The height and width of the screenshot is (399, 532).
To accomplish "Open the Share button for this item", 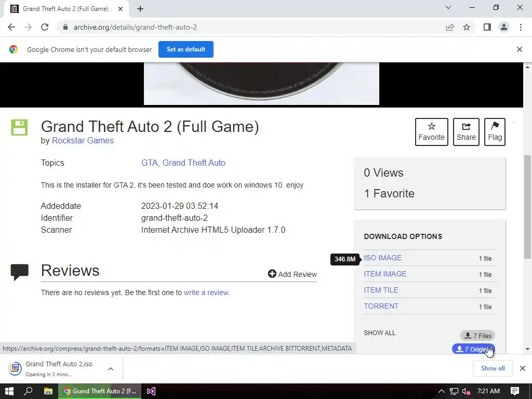I will pyautogui.click(x=466, y=132).
